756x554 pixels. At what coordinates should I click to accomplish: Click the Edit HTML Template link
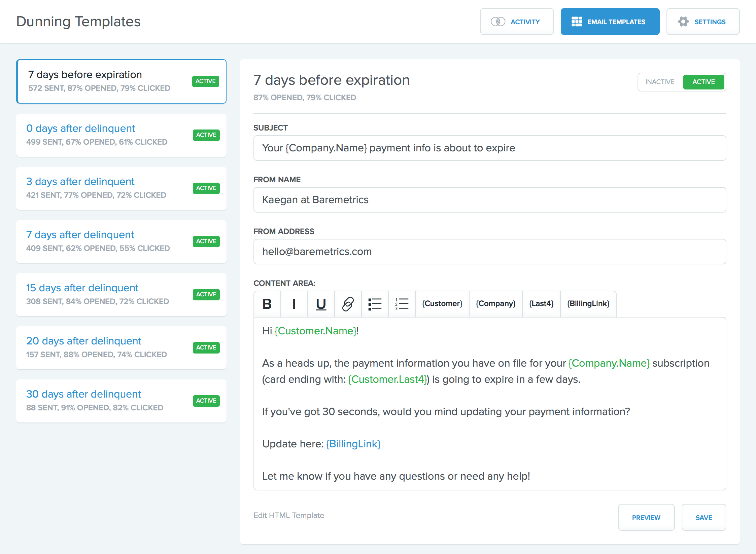pyautogui.click(x=289, y=515)
